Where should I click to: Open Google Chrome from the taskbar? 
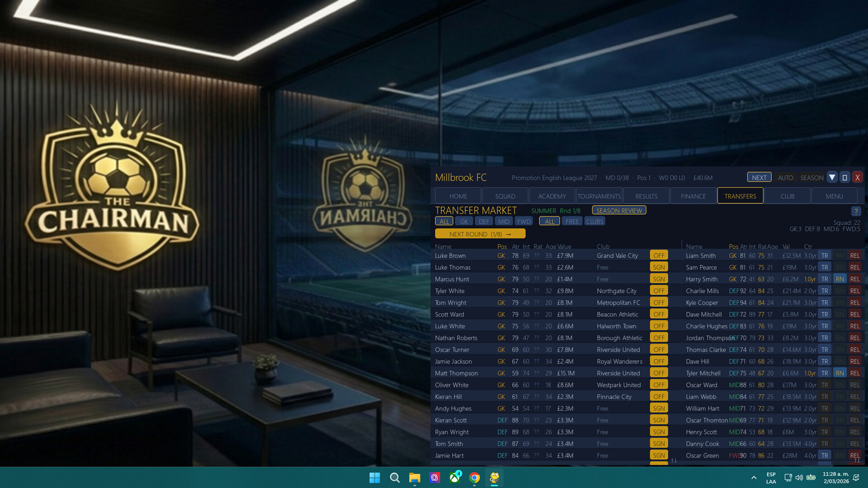(x=475, y=478)
